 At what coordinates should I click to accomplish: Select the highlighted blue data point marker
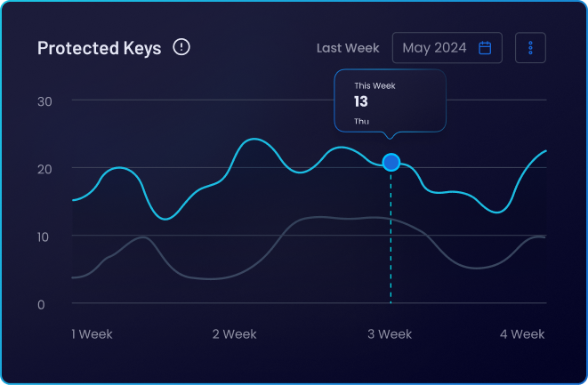391,162
